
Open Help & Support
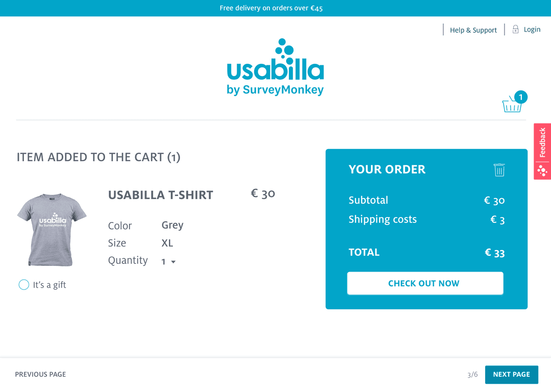click(473, 30)
